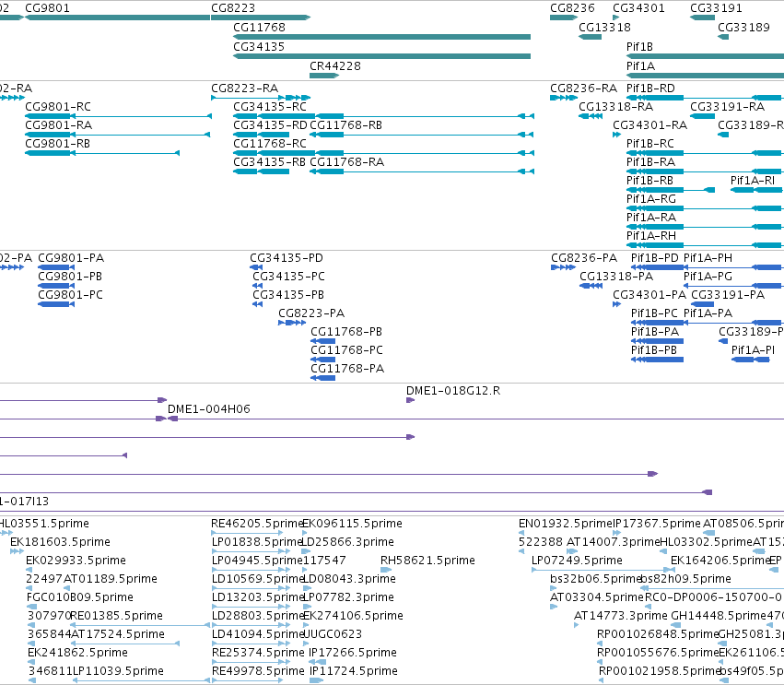Screen dimensions: 784x685
Task: Click the RP001055676.5prime EST label
Action: (x=658, y=654)
